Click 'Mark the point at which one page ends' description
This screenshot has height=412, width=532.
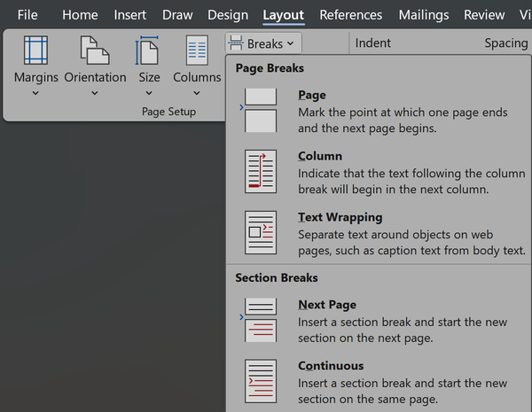pos(403,113)
